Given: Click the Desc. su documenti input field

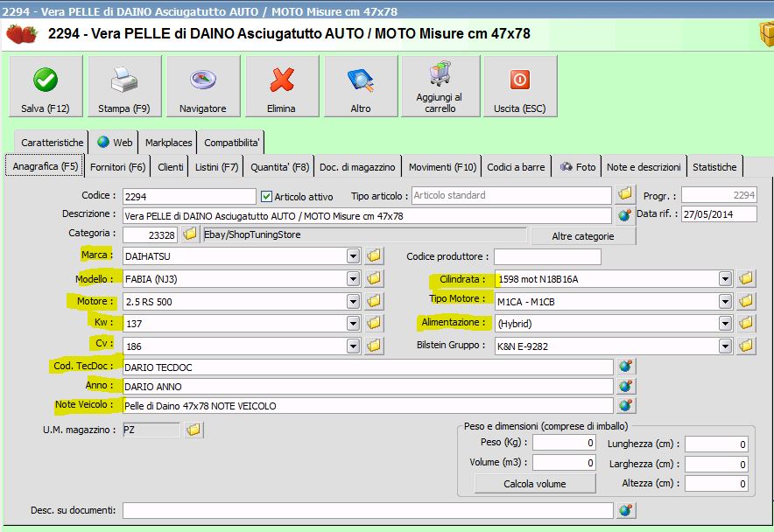Looking at the screenshot, I should tap(368, 510).
